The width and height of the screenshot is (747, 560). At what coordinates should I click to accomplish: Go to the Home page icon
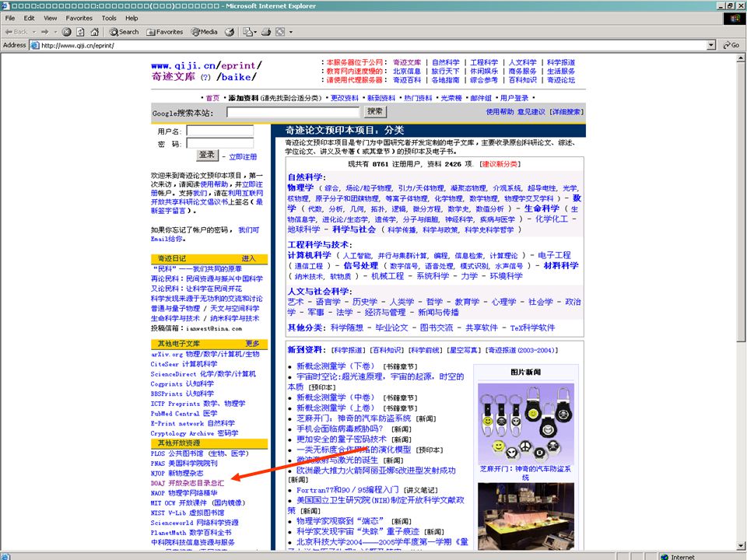pyautogui.click(x=94, y=32)
